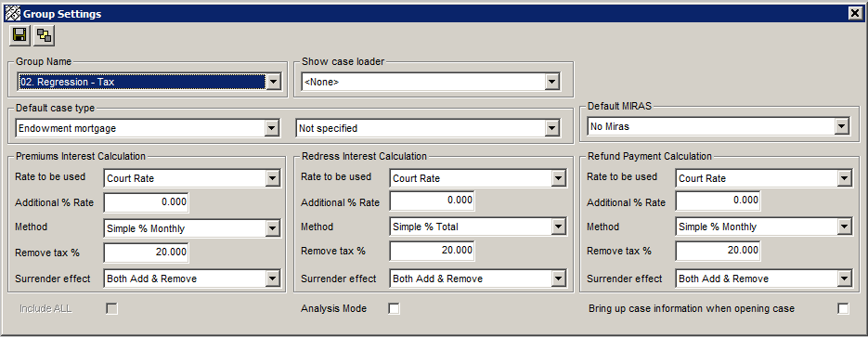Image resolution: width=868 pixels, height=337 pixels.
Task: Expand the Not specified dropdown
Action: pos(552,128)
